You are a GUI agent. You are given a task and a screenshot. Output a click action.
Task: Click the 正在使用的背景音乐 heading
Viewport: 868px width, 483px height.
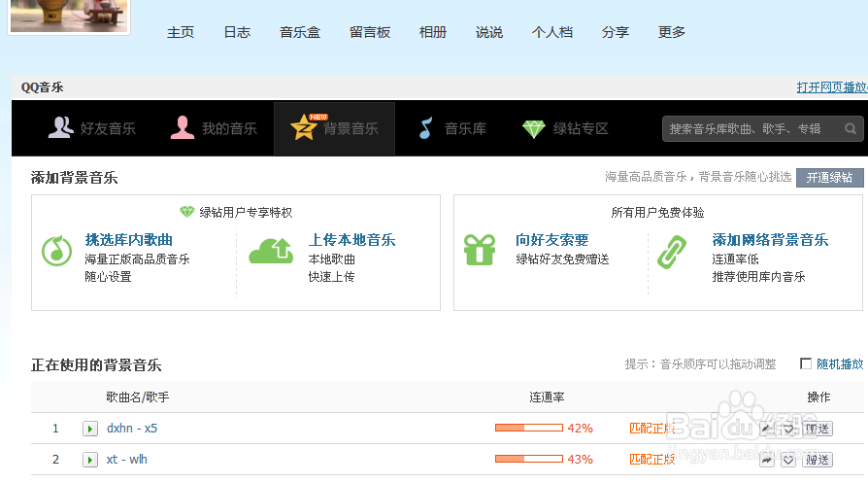96,365
